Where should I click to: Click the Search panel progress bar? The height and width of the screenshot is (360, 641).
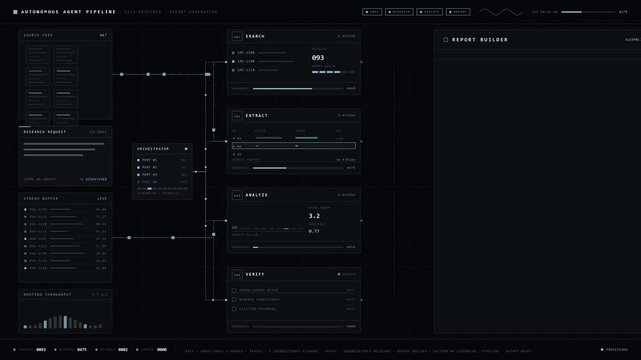click(x=298, y=89)
